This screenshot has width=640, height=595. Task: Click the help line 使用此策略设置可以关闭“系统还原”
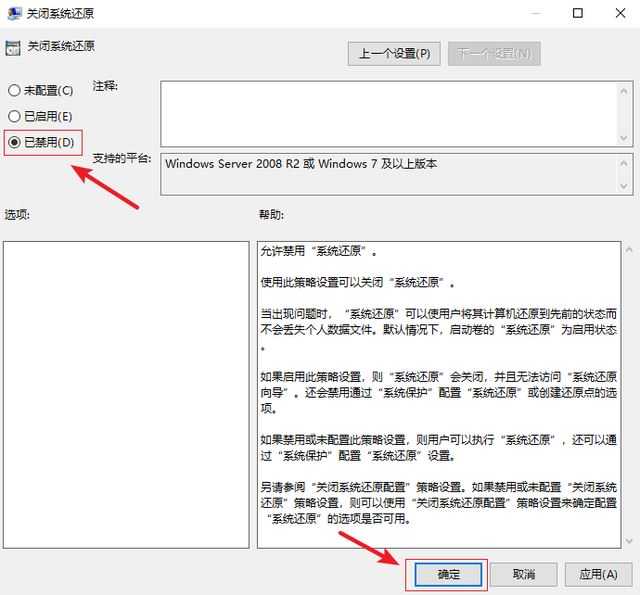pos(358,282)
